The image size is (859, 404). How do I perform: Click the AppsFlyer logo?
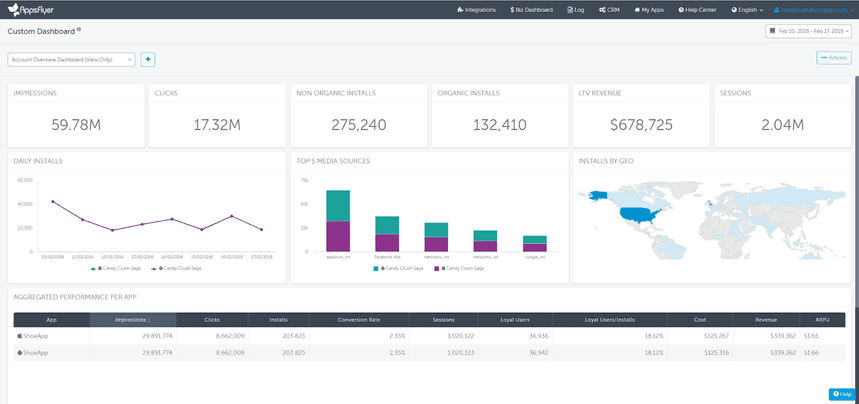tap(32, 9)
